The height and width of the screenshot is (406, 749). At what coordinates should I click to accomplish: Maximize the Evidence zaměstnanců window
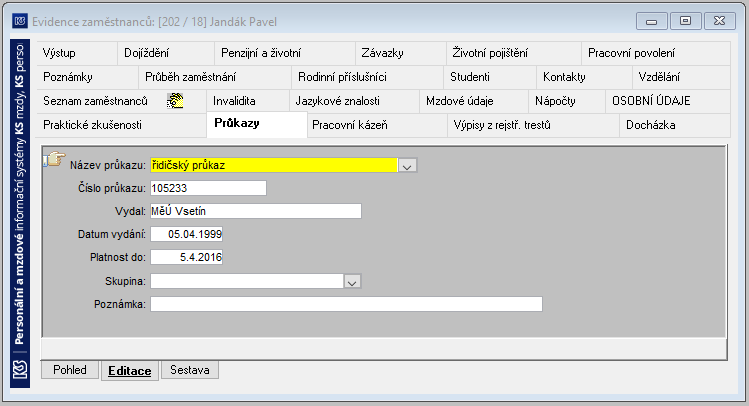coord(685,21)
